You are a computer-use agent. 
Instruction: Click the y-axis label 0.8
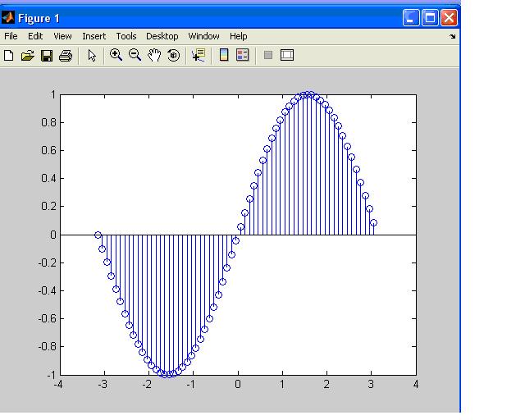(x=49, y=122)
